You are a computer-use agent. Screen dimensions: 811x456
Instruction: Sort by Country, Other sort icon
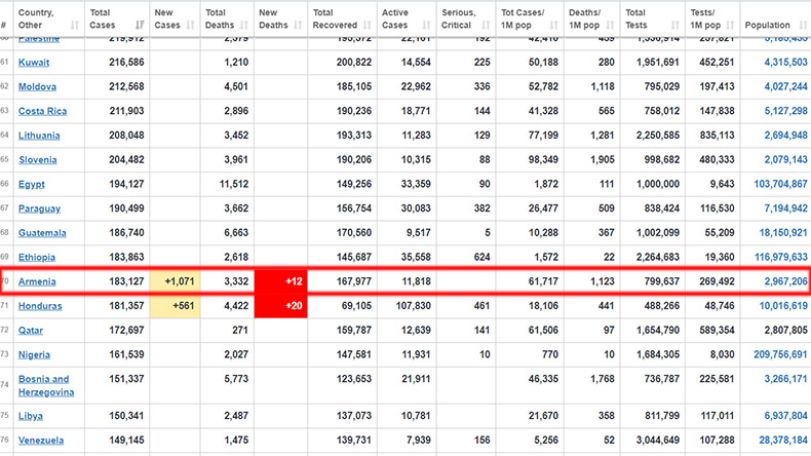pyautogui.click(x=74, y=25)
